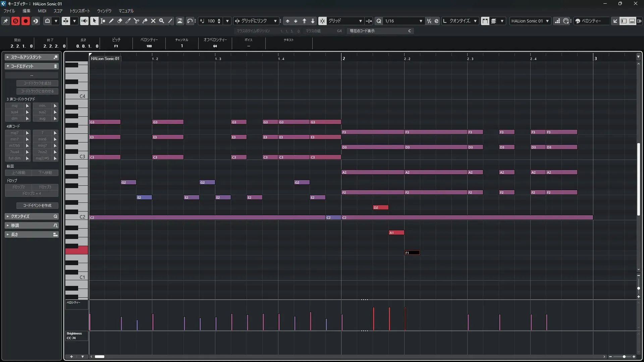Toggle Solo Editor button
This screenshot has width=644, height=362.
point(15,21)
